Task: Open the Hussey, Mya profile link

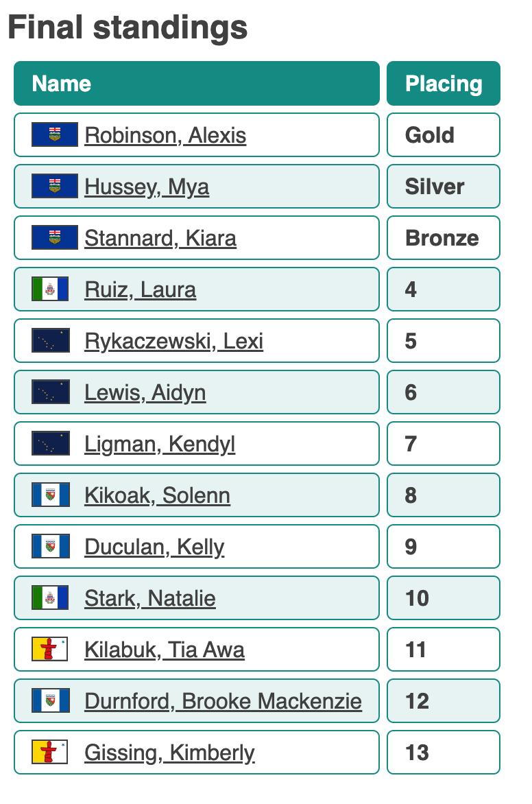Action: coord(147,187)
